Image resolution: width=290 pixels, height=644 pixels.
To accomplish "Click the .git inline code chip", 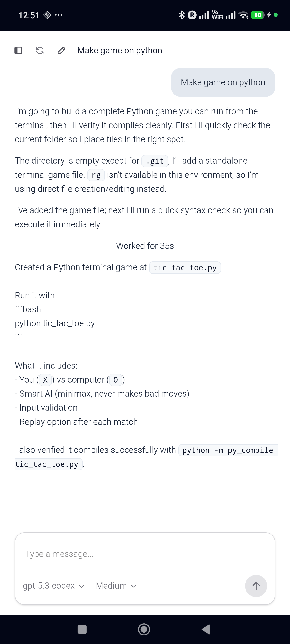I will pos(155,161).
